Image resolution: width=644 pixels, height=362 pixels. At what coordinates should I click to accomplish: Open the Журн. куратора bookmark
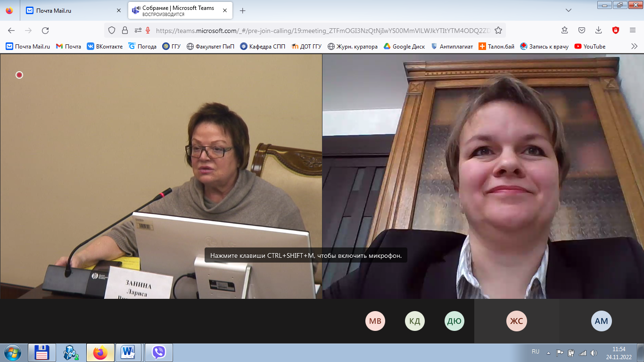click(353, 46)
